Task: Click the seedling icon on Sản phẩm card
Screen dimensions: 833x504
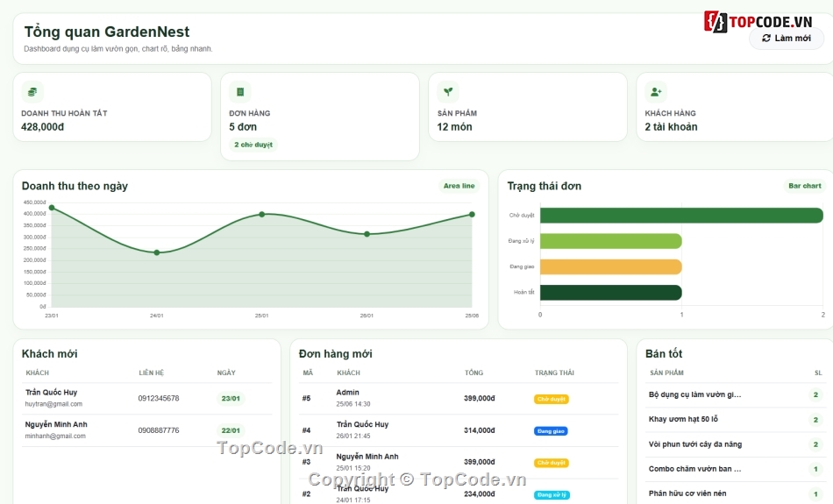Action: (x=448, y=92)
